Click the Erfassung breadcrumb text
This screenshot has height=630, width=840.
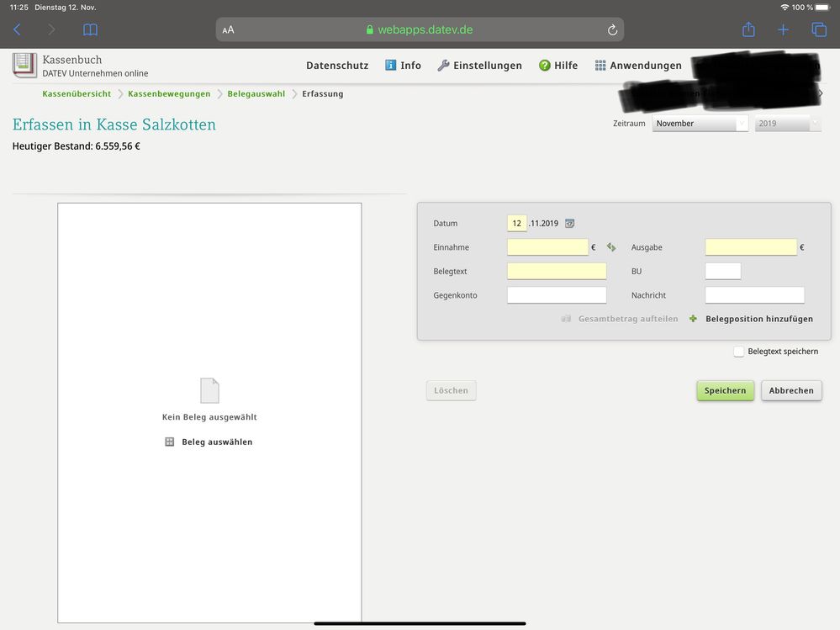pos(323,93)
